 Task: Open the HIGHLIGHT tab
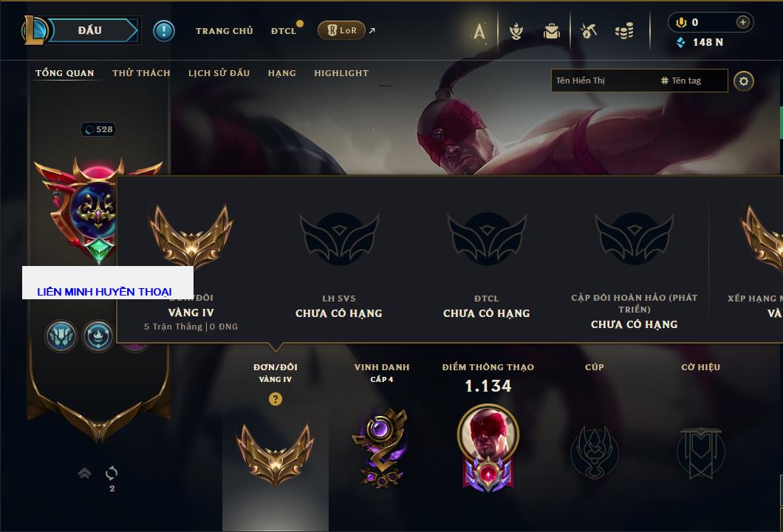pos(341,73)
